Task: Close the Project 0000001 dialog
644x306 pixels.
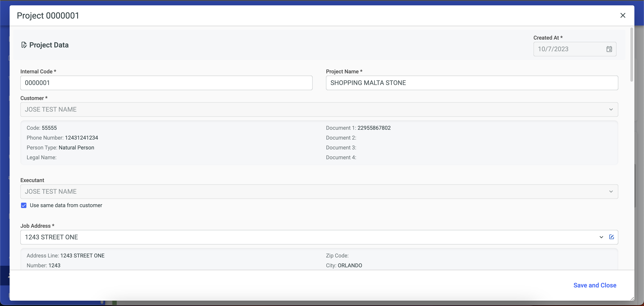Action: tap(623, 15)
